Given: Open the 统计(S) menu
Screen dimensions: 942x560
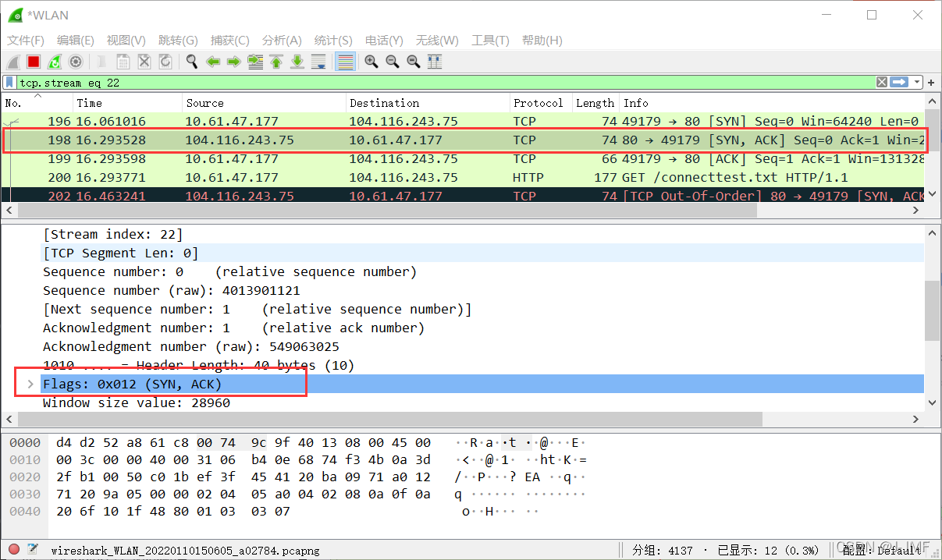Looking at the screenshot, I should 333,41.
